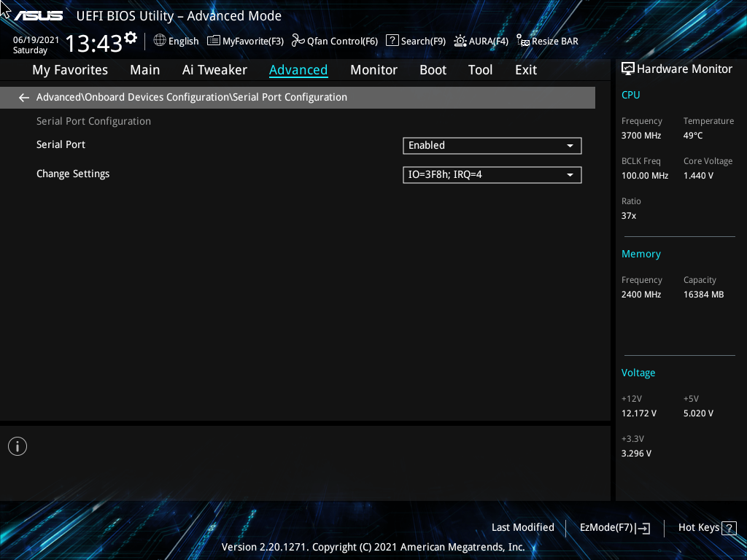
Task: Click the back arrow to leave Serial Port Configuration
Action: click(x=23, y=97)
